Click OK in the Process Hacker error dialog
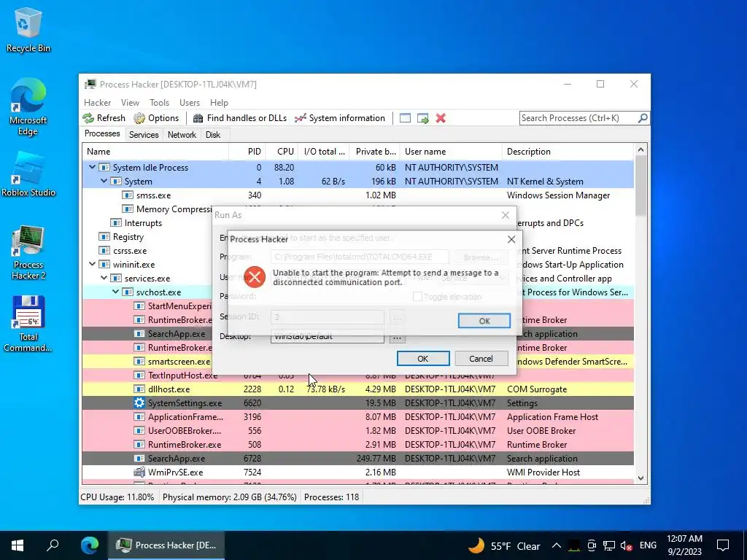Screen dimensions: 747x560 click(x=484, y=321)
